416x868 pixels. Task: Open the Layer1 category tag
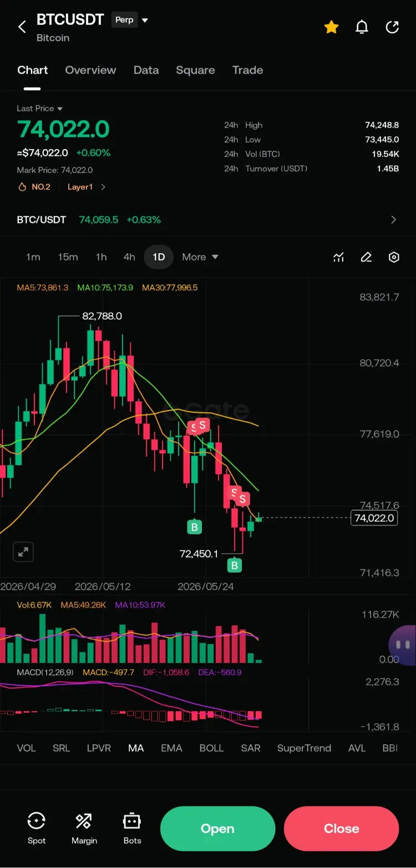pyautogui.click(x=80, y=187)
